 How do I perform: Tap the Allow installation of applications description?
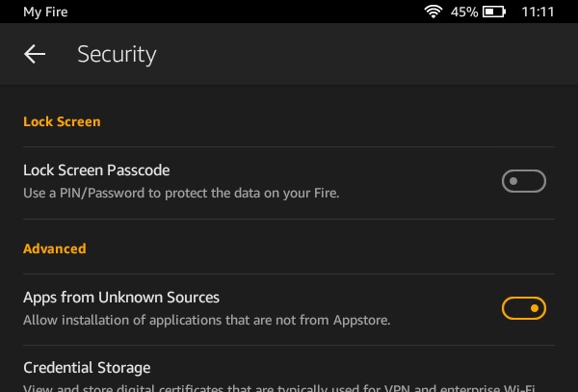pyautogui.click(x=206, y=320)
